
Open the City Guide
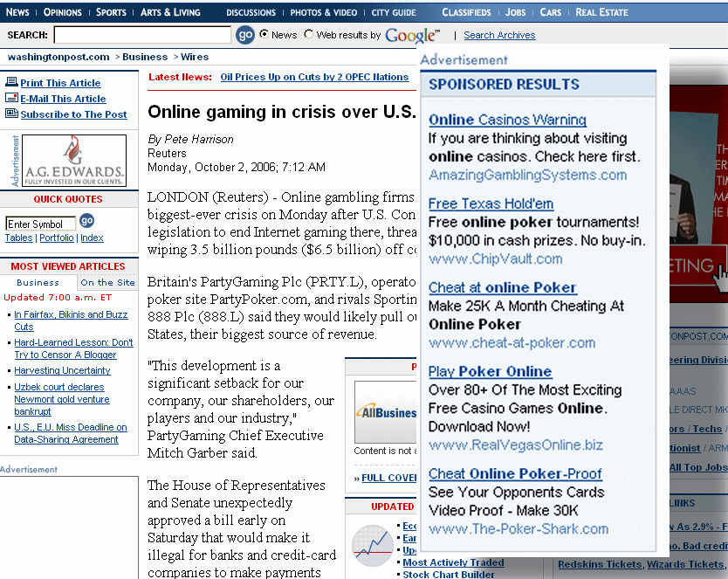[394, 13]
